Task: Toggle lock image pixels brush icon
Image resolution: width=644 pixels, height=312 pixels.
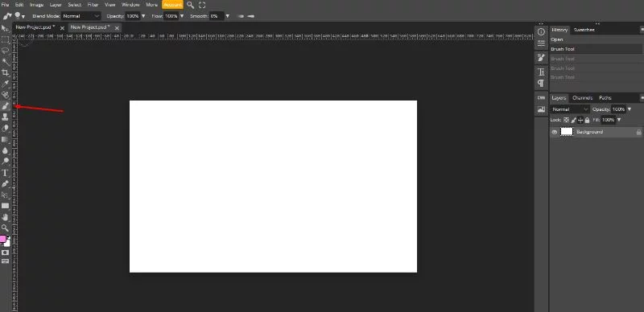Action: click(573, 121)
